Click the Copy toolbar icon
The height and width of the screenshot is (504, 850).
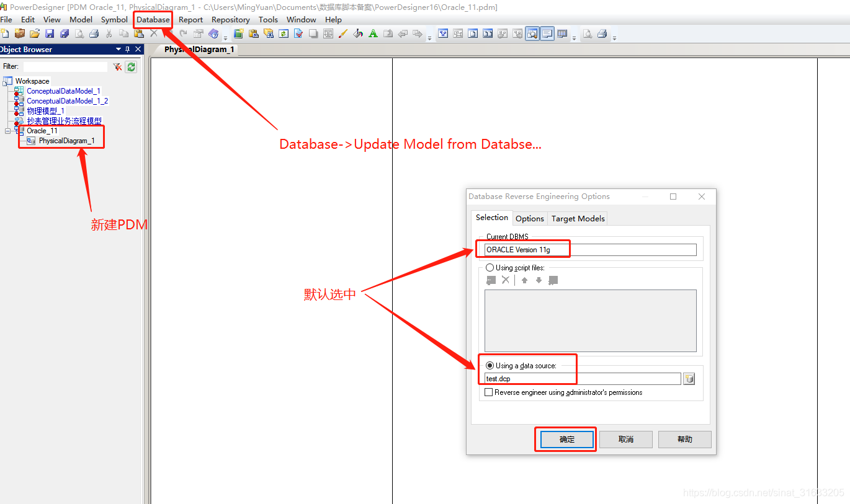[123, 33]
